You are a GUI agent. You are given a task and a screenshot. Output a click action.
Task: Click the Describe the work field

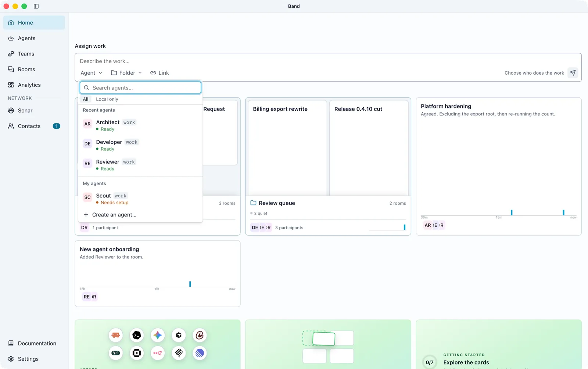tap(328, 61)
